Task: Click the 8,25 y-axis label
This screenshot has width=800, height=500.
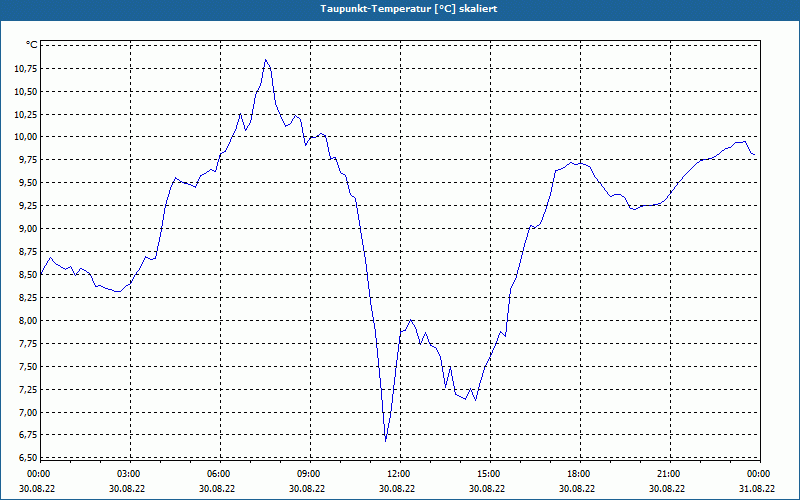Action: click(x=28, y=297)
